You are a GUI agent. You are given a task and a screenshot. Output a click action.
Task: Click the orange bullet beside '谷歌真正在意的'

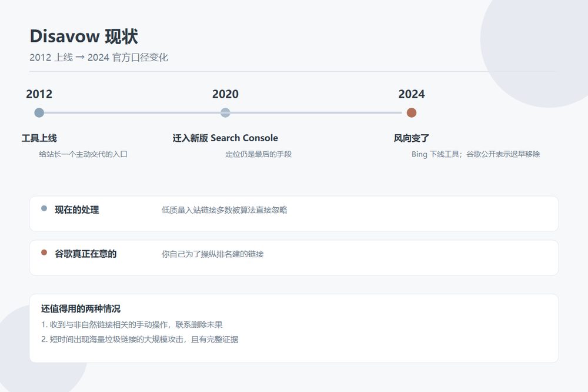44,253
